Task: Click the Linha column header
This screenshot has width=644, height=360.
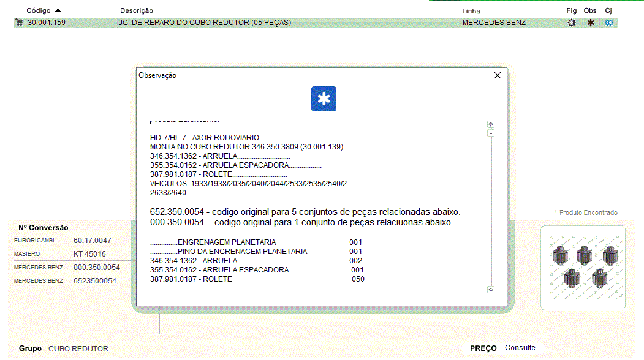Action: tap(471, 11)
